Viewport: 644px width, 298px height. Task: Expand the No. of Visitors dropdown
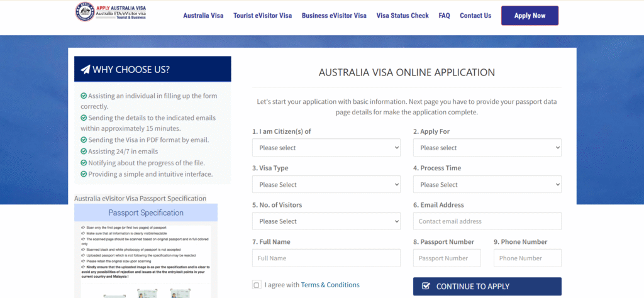click(326, 221)
